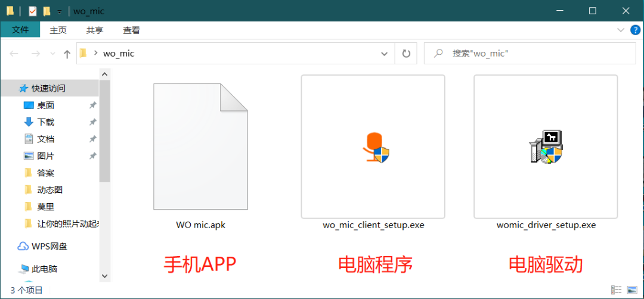
Task: Click the wo_mic_client_setup.exe file name
Action: pos(373,225)
